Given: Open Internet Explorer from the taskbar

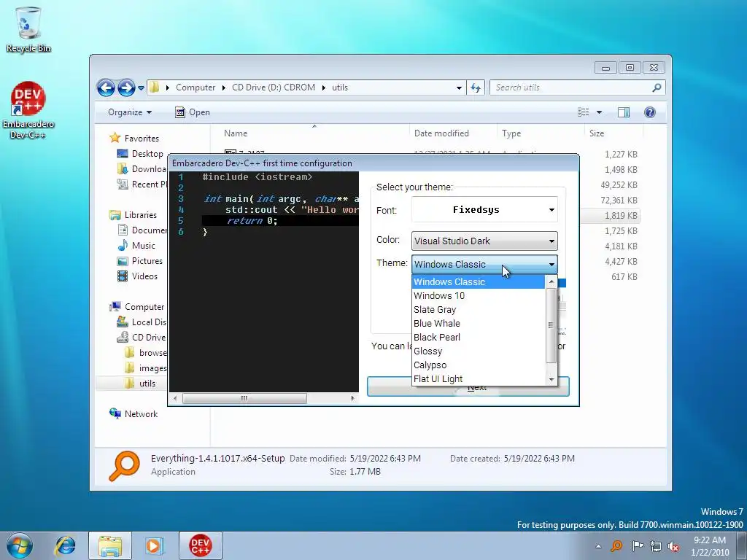Looking at the screenshot, I should (x=65, y=545).
